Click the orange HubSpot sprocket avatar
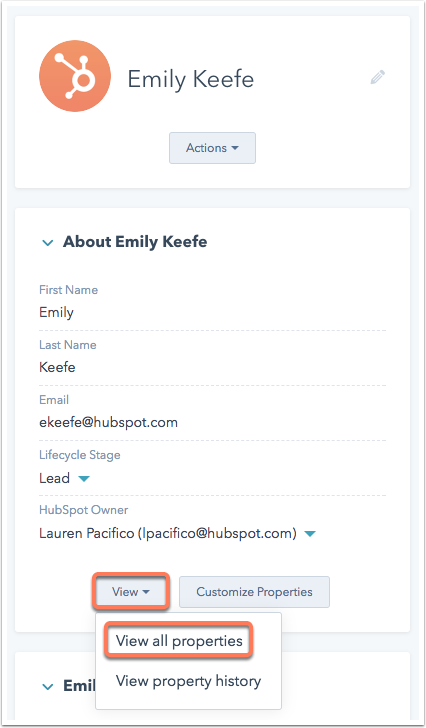Image resolution: width=426 pixels, height=728 pixels. click(75, 76)
